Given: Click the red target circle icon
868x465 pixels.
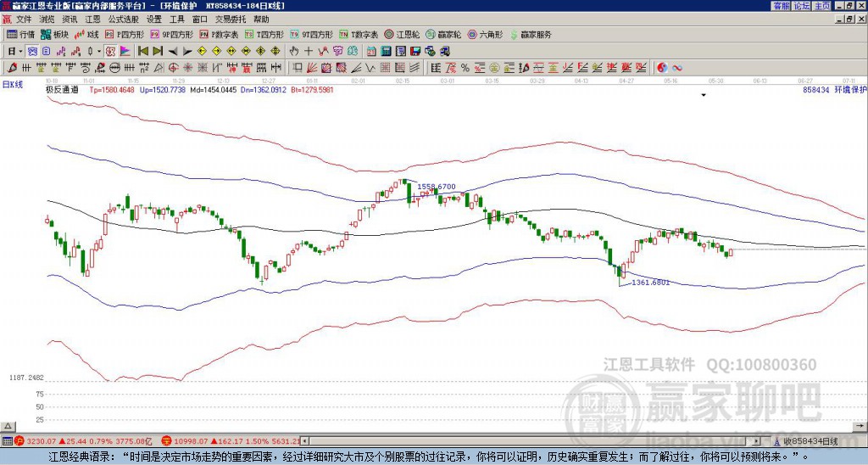Looking at the screenshot, I should (x=173, y=68).
